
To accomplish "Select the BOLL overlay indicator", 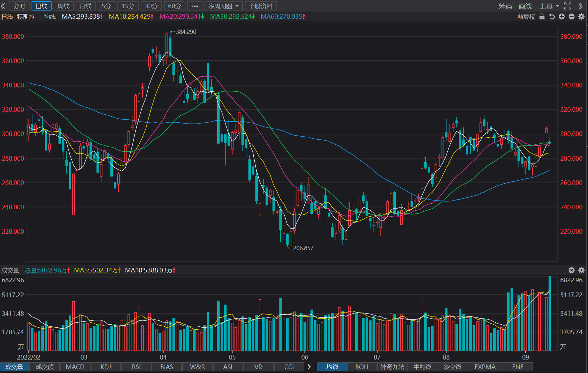I will pos(363,367).
